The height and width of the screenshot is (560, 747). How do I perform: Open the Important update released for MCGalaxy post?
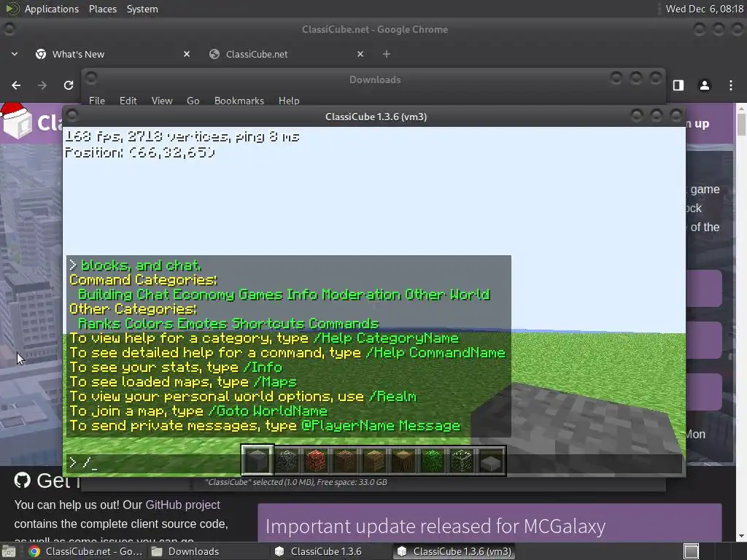click(x=436, y=526)
